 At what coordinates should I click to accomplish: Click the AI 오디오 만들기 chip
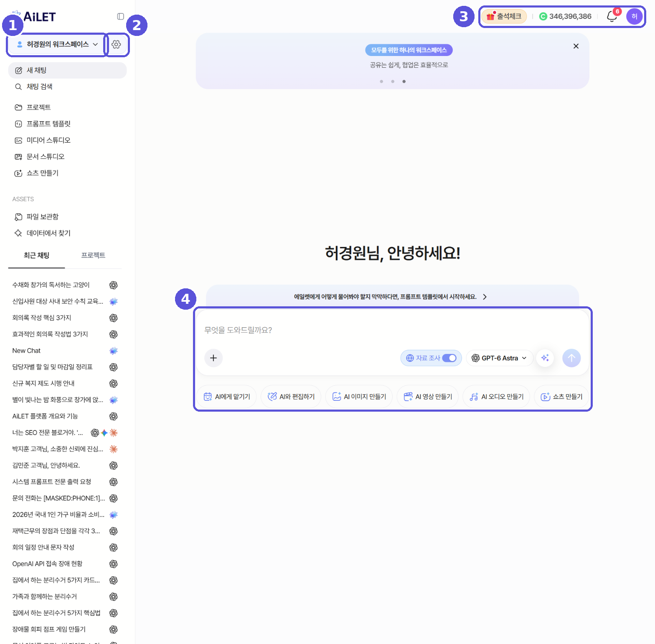(496, 397)
